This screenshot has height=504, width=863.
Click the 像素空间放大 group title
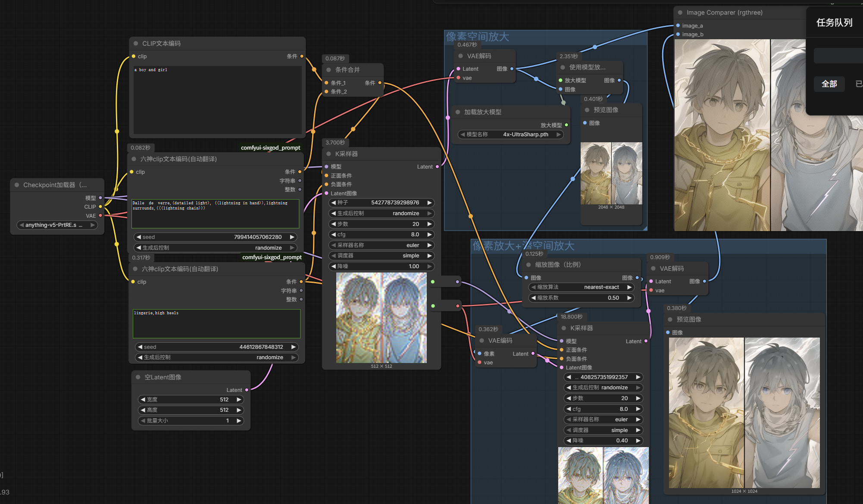point(478,37)
